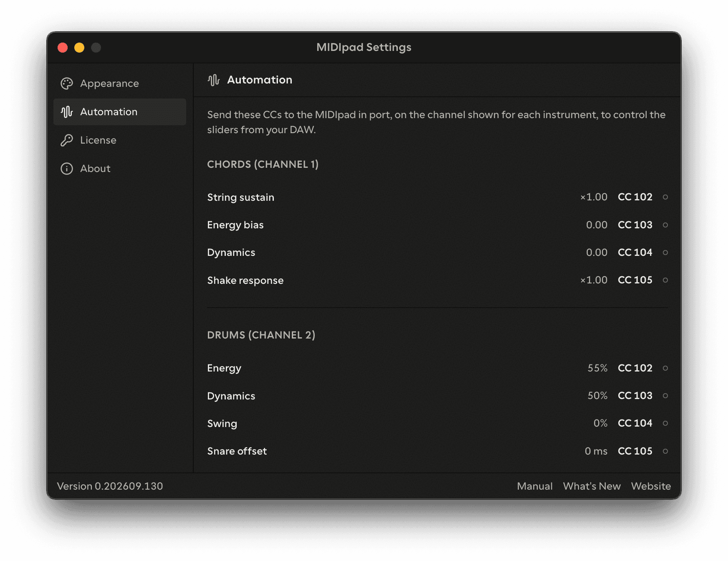This screenshot has height=561, width=728.
Task: Click CC 105 for Shake response
Action: coord(635,280)
